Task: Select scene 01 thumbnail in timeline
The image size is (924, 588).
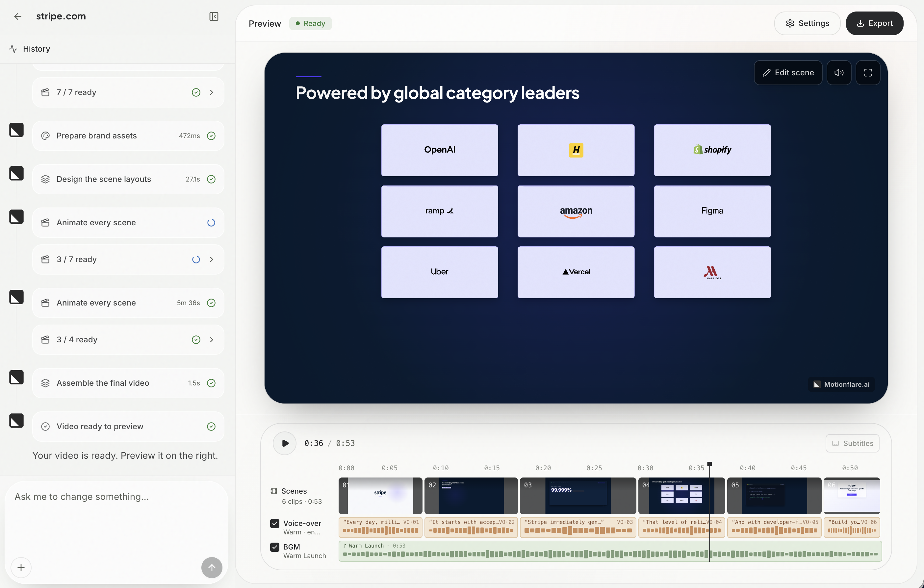Action: tap(380, 496)
